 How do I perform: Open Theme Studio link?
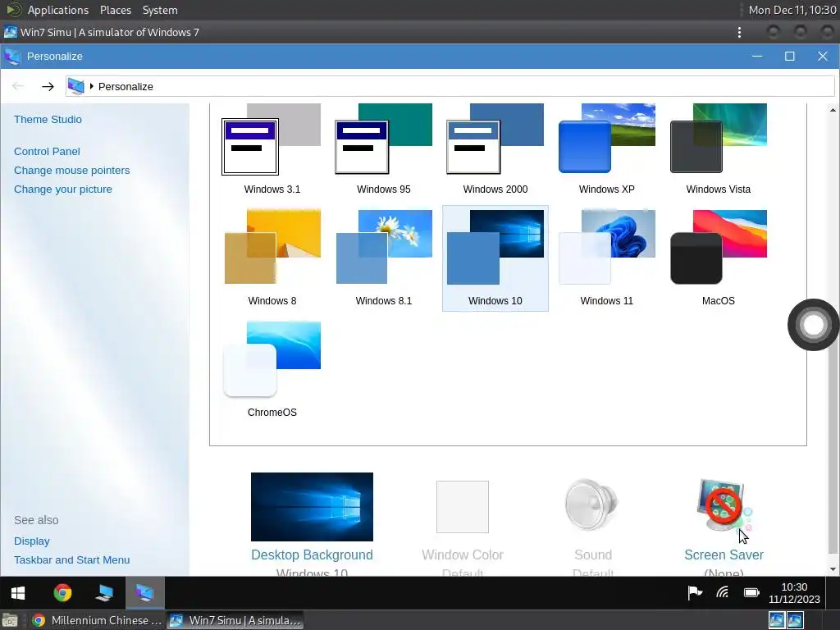click(x=48, y=120)
